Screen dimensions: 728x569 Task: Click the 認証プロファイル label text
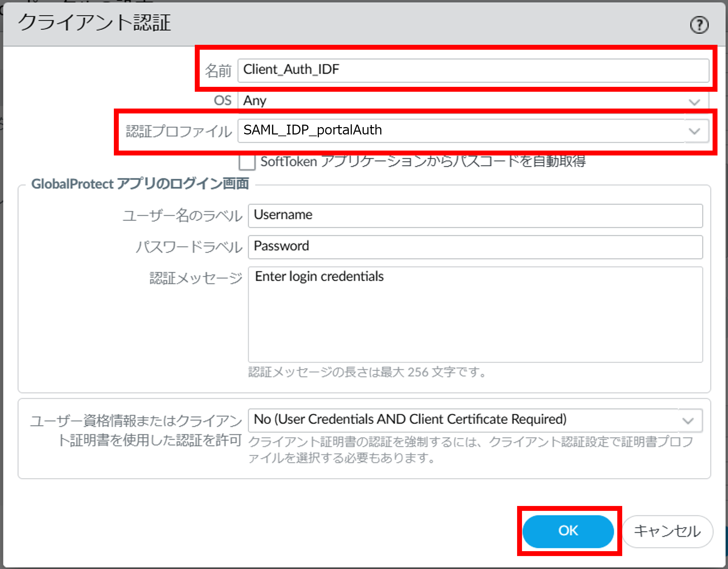[179, 132]
